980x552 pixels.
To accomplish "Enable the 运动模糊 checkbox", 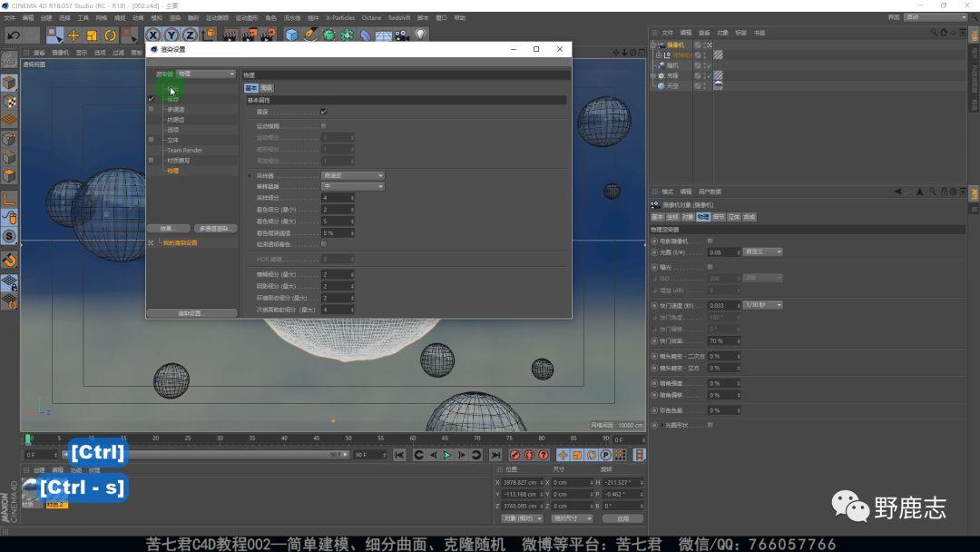I will 324,125.
